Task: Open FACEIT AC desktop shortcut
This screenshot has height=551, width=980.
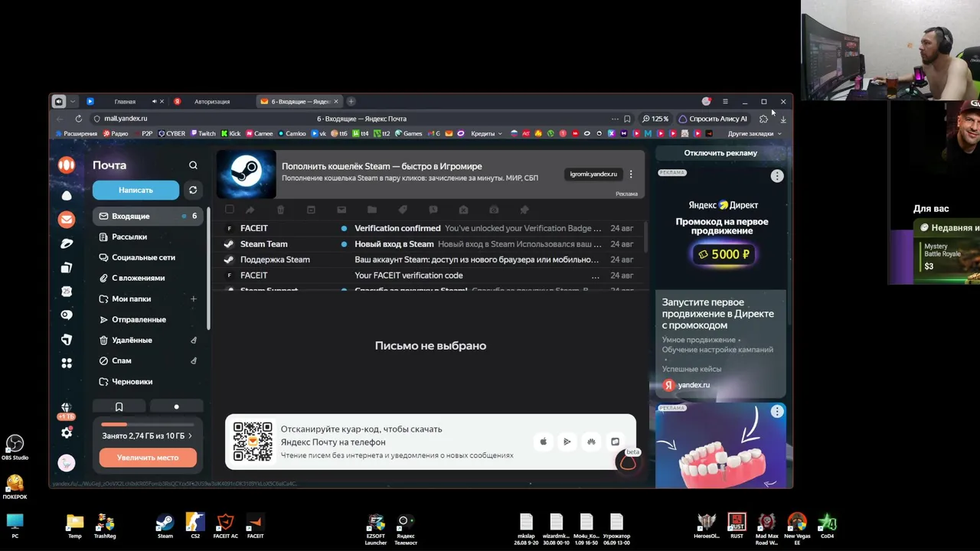Action: (225, 526)
